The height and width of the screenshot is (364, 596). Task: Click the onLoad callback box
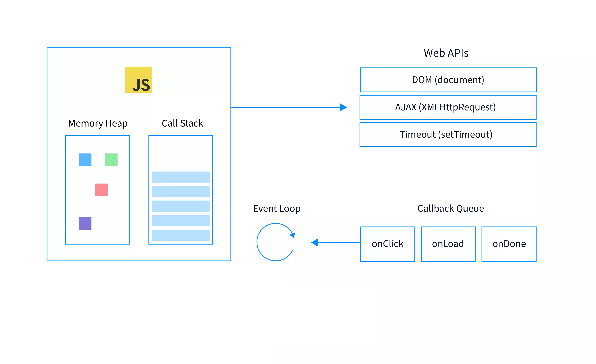click(x=448, y=244)
